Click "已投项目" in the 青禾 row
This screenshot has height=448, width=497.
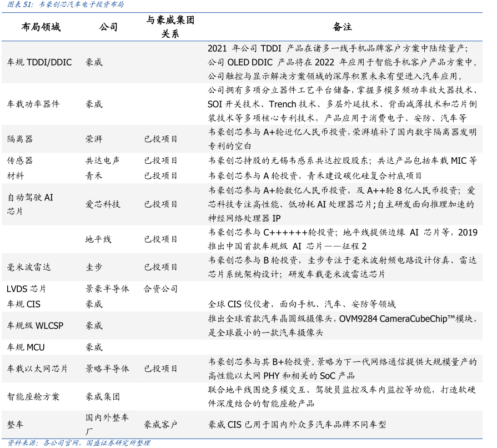[160, 175]
